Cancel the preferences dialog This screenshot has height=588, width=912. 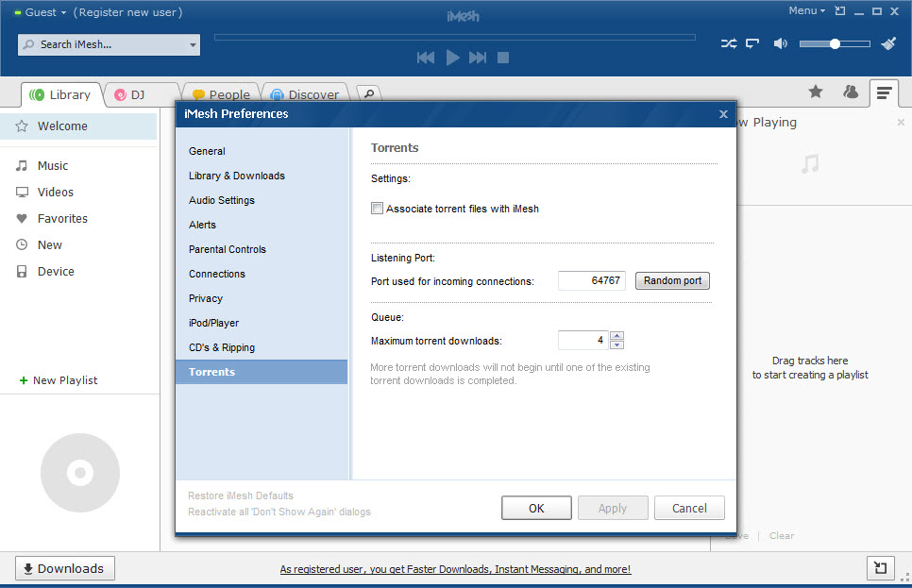[x=689, y=508]
